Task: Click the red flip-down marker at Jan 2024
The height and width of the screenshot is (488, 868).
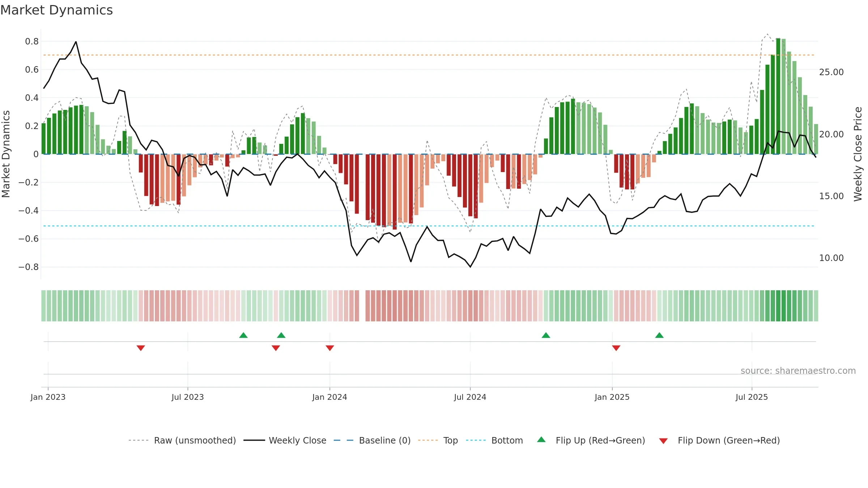Action: click(x=330, y=348)
